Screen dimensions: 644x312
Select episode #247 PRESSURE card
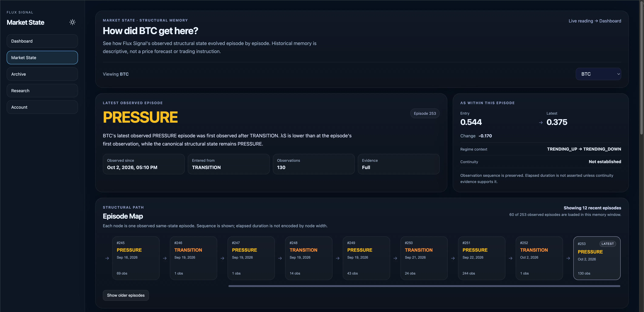251,258
